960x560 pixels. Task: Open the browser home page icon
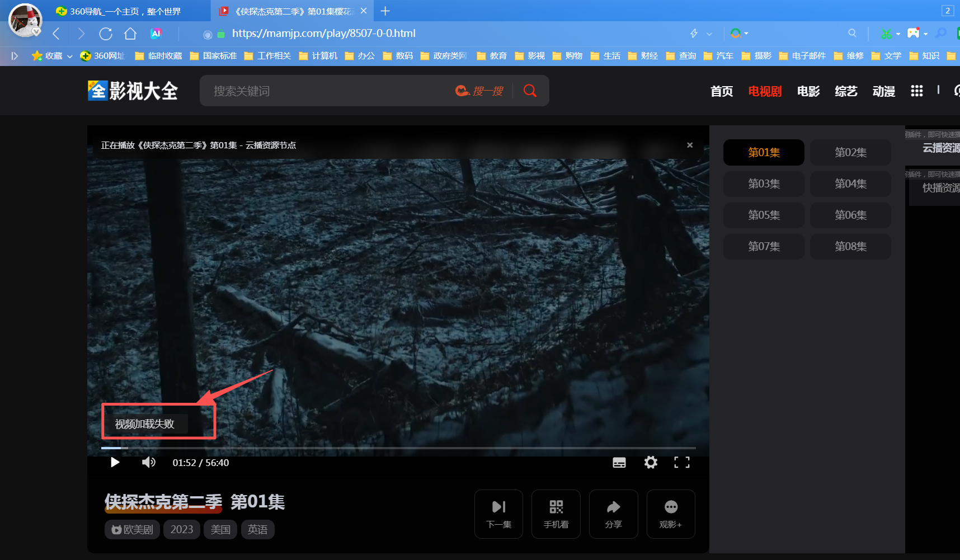[x=130, y=34]
